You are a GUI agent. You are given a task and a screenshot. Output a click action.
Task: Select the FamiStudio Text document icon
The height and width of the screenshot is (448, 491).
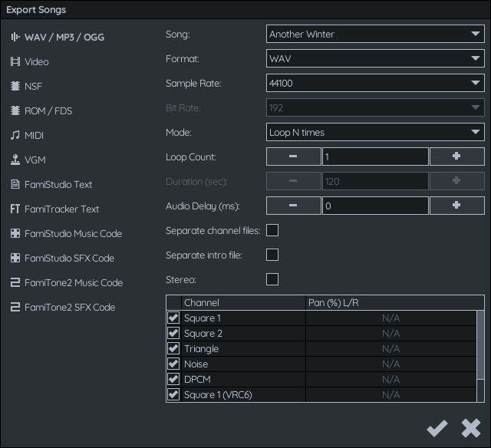15,184
